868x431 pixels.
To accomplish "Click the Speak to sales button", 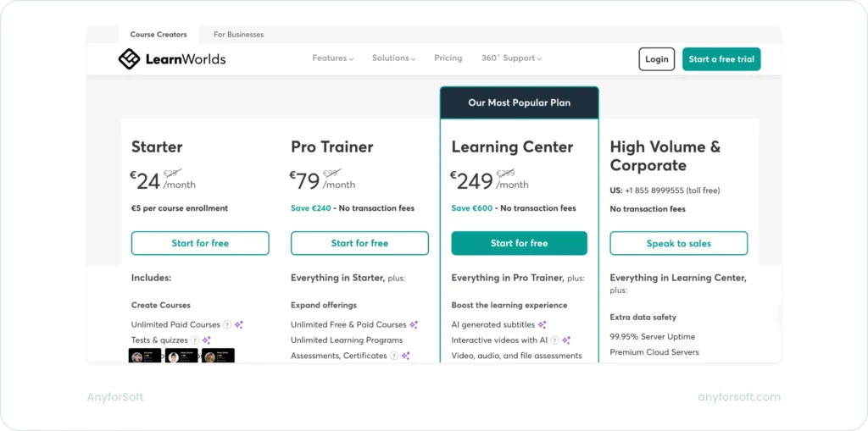I will tap(679, 243).
